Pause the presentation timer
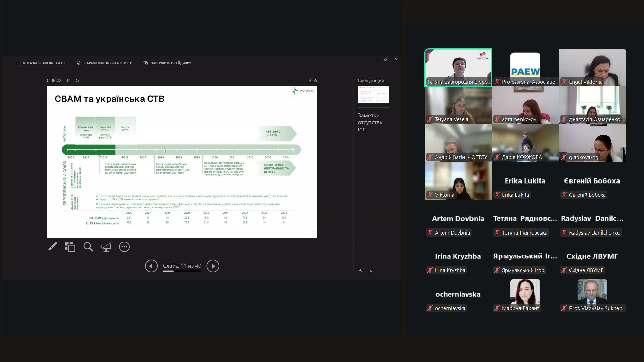The image size is (644, 362). point(68,80)
